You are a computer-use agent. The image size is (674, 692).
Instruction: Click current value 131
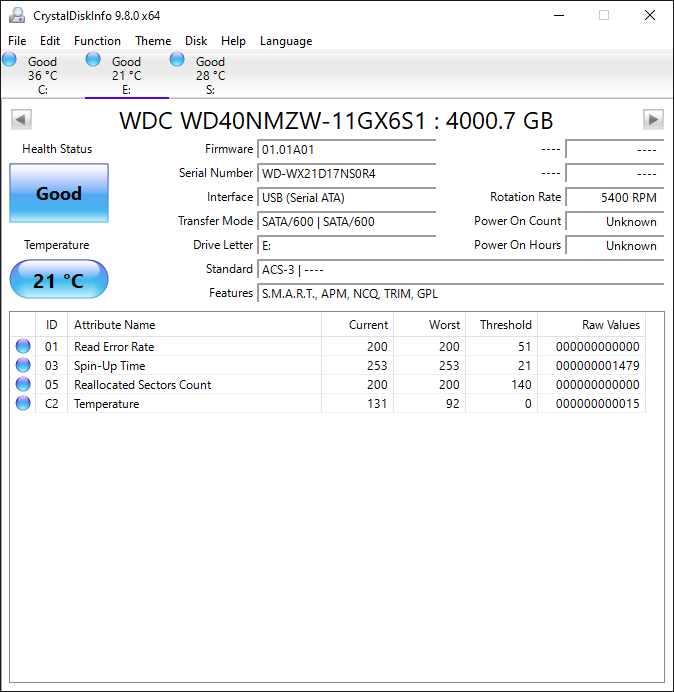click(x=377, y=403)
